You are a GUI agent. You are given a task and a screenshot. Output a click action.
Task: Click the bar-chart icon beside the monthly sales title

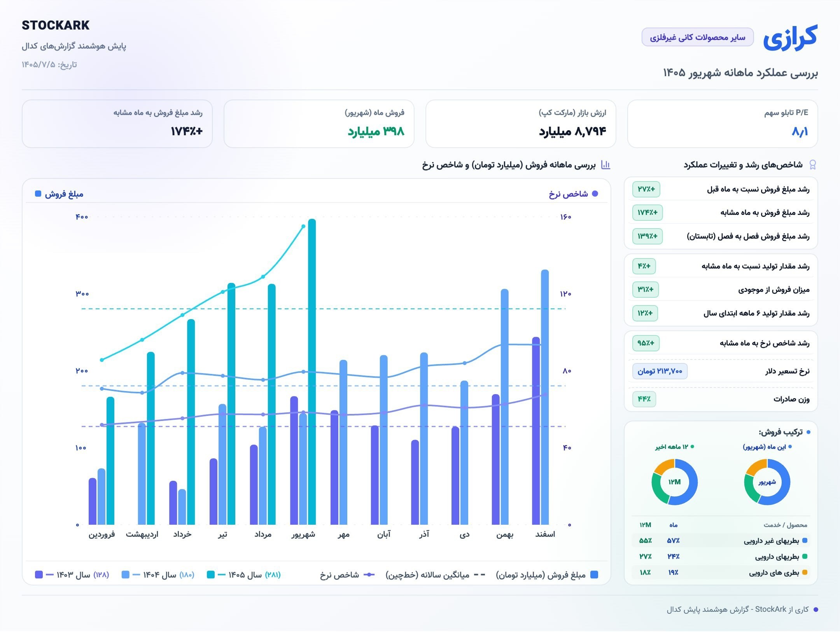click(605, 165)
